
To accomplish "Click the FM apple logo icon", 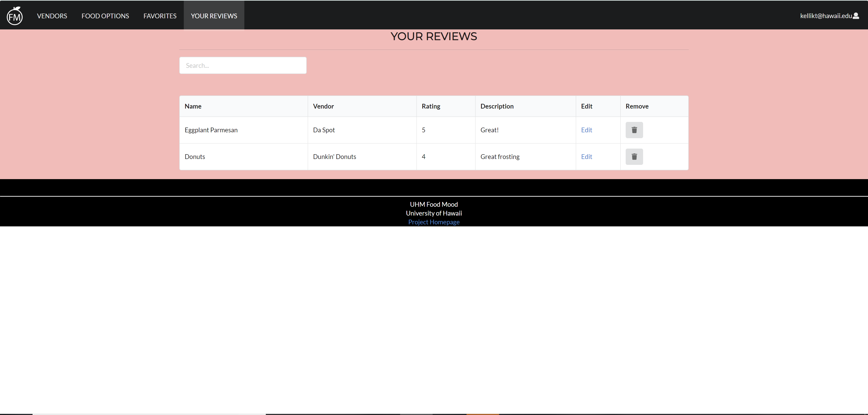I will pyautogui.click(x=15, y=16).
